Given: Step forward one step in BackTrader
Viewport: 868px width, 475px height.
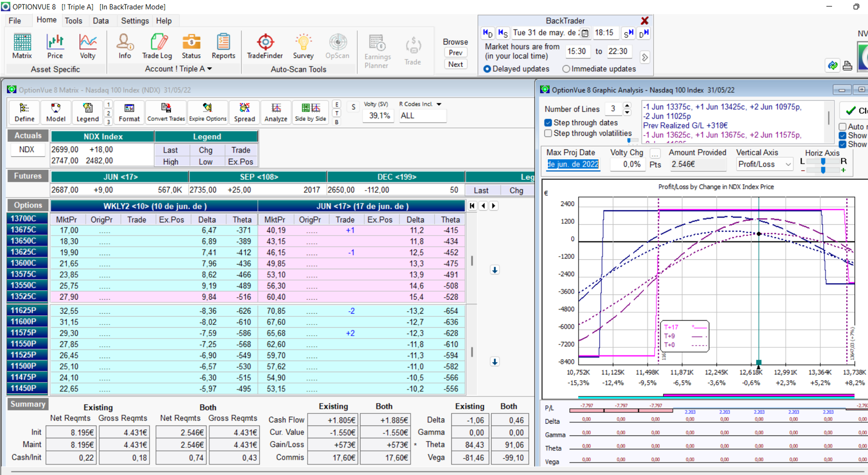Looking at the screenshot, I should point(628,33).
